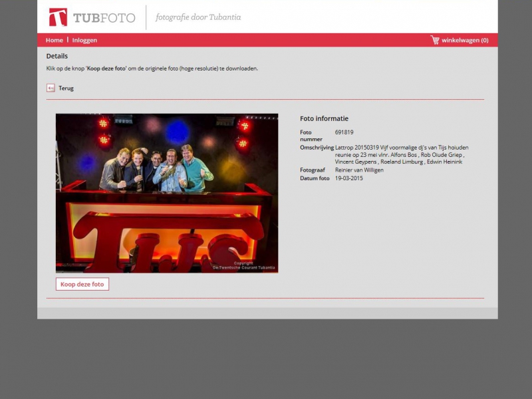The image size is (532, 399).
Task: Click the download instruction sentence under Details
Action: click(152, 68)
